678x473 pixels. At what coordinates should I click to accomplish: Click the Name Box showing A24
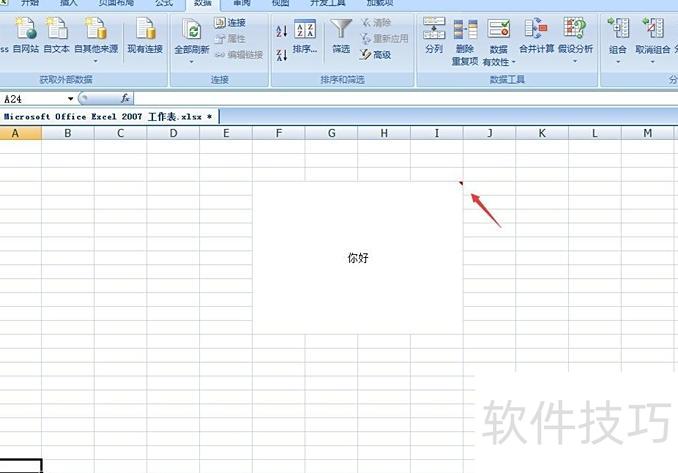coord(34,99)
